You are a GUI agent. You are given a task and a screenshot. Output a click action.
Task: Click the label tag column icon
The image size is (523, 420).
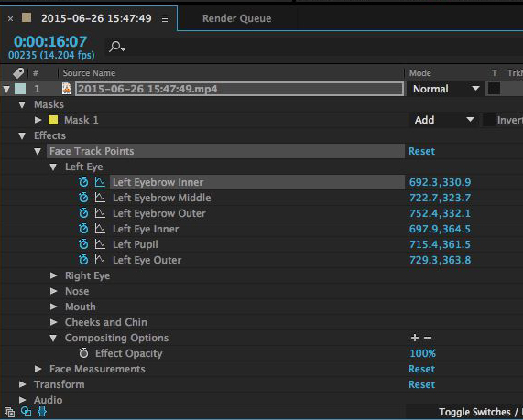coord(18,73)
